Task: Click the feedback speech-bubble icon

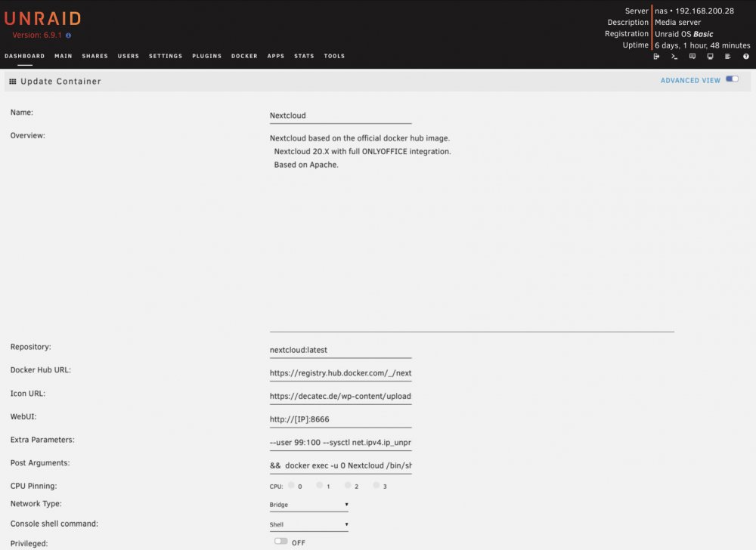Action: click(x=692, y=57)
